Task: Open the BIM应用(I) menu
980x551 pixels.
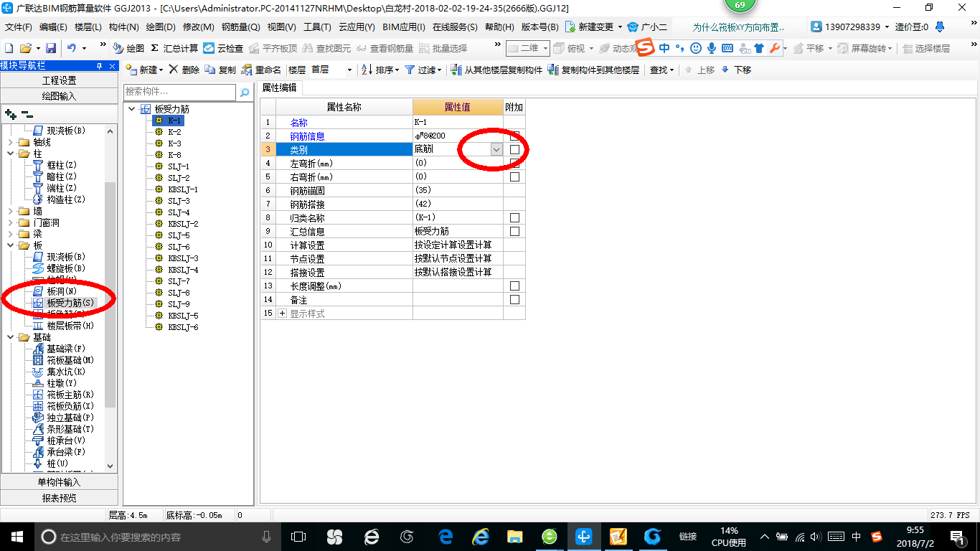Action: pyautogui.click(x=404, y=27)
